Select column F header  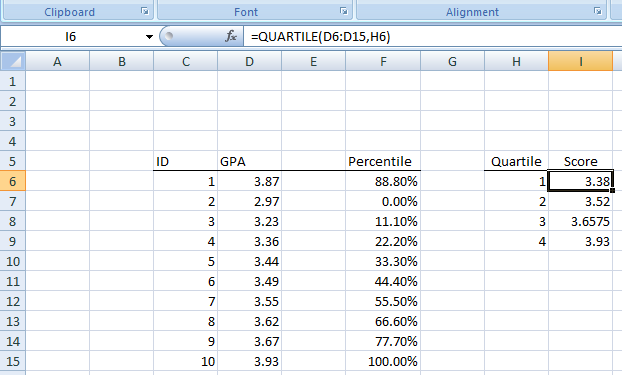383,62
